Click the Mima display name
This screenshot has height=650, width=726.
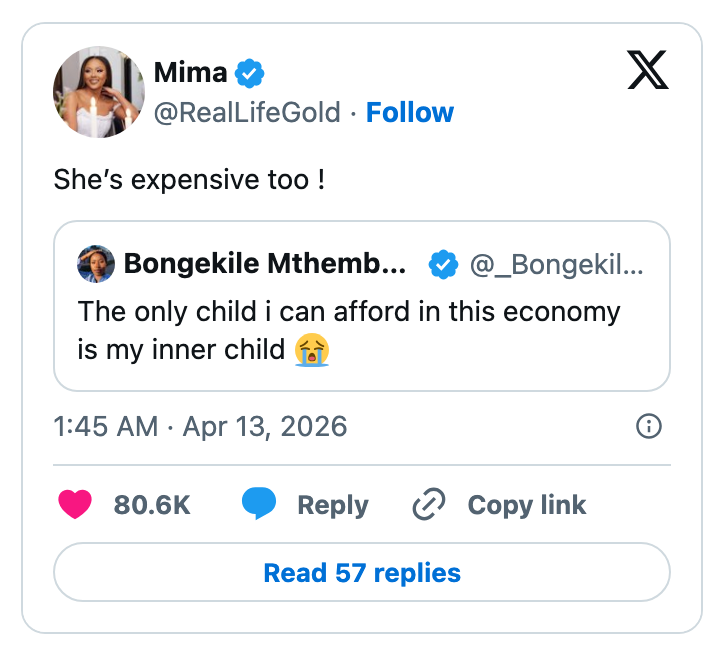coord(190,73)
